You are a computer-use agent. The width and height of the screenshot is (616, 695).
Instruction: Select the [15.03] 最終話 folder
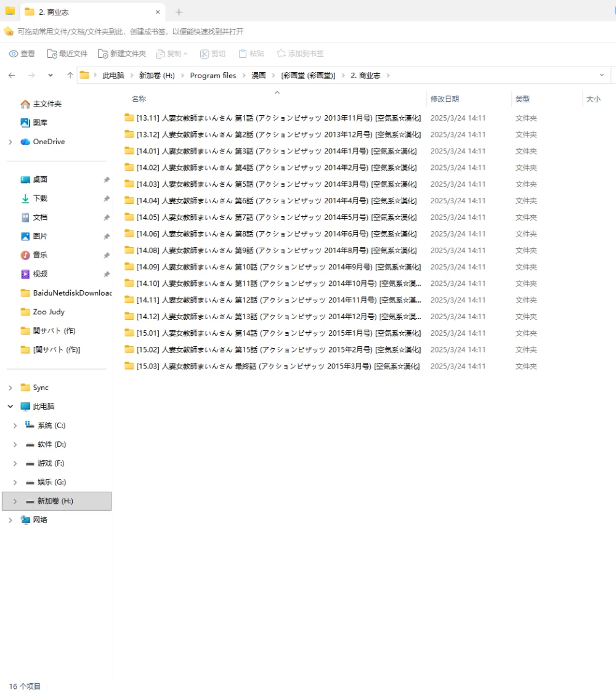[x=272, y=366]
